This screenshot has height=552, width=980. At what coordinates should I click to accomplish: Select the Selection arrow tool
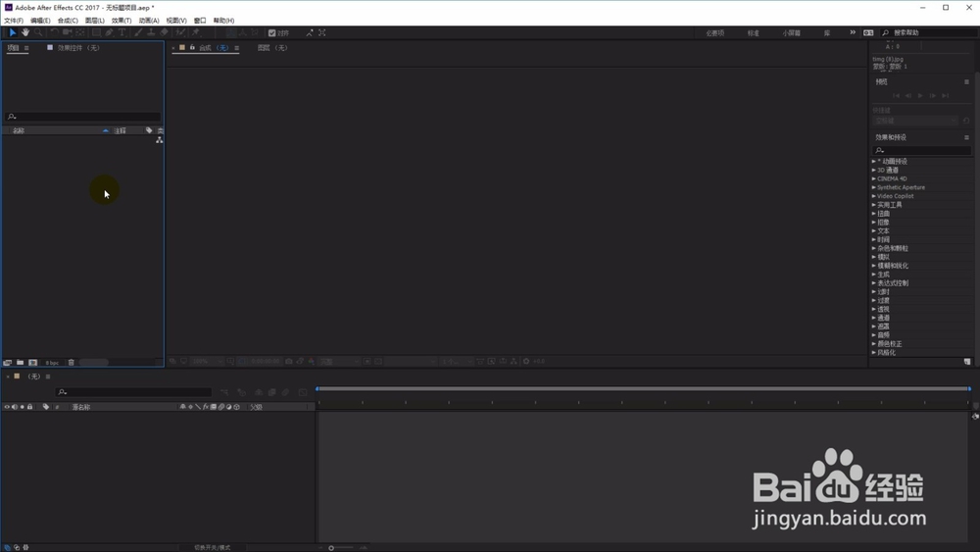click(13, 32)
